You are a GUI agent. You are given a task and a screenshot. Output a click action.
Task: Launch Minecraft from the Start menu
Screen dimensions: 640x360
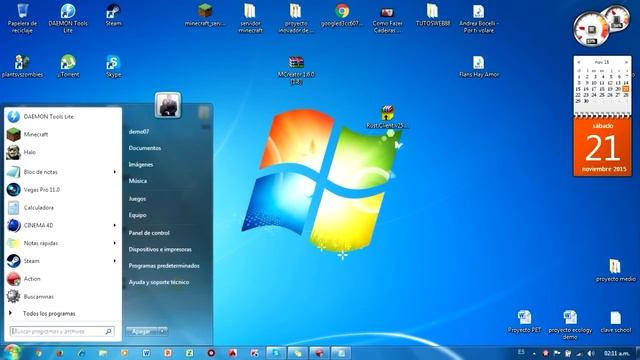pos(63,134)
